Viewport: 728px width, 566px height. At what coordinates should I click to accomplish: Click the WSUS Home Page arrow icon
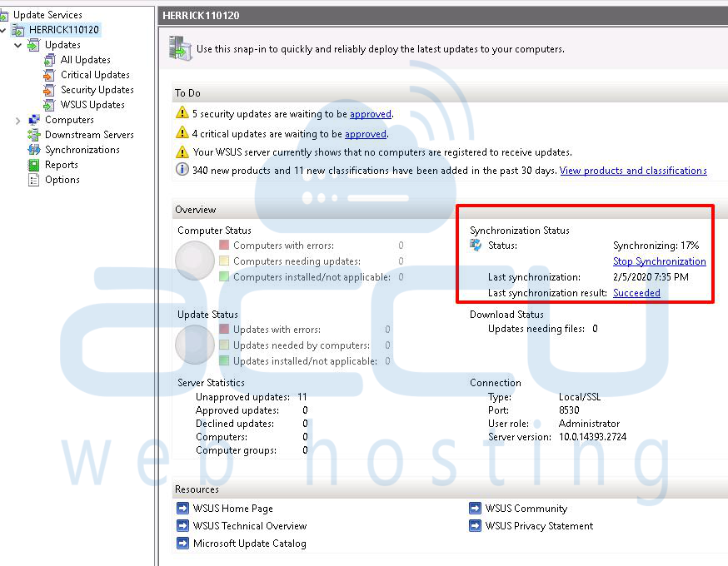point(183,509)
